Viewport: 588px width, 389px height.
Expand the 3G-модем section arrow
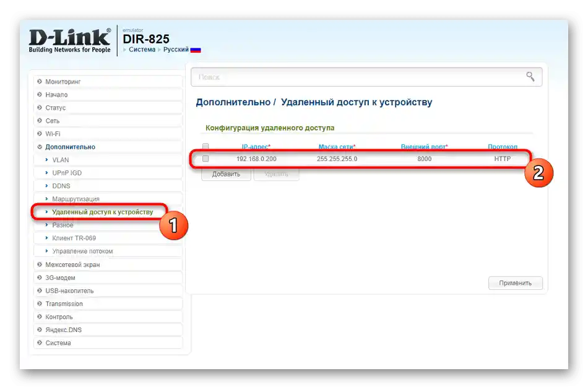40,278
